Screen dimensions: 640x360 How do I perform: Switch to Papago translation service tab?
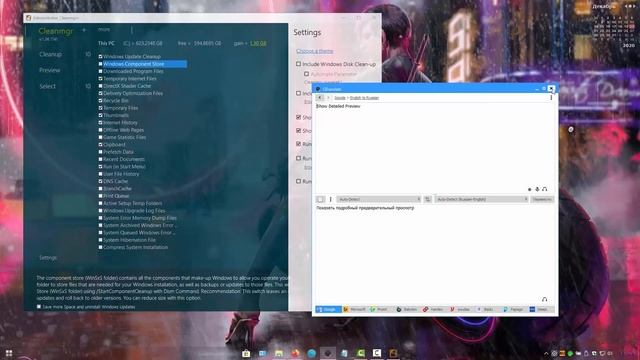[513, 309]
